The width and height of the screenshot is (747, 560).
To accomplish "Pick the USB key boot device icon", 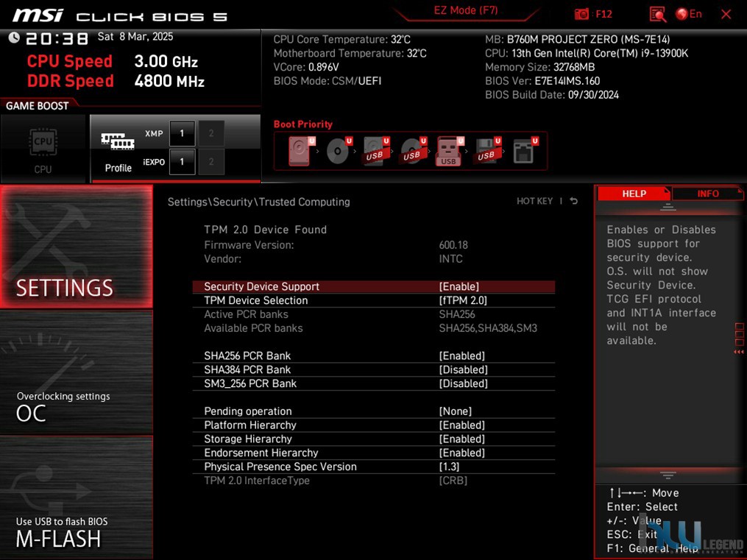I will click(x=449, y=151).
